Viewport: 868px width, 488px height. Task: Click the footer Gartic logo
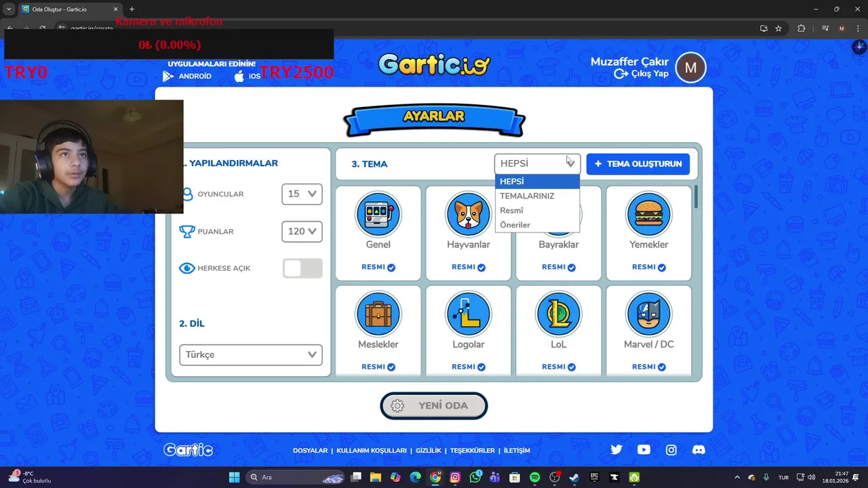(x=189, y=450)
